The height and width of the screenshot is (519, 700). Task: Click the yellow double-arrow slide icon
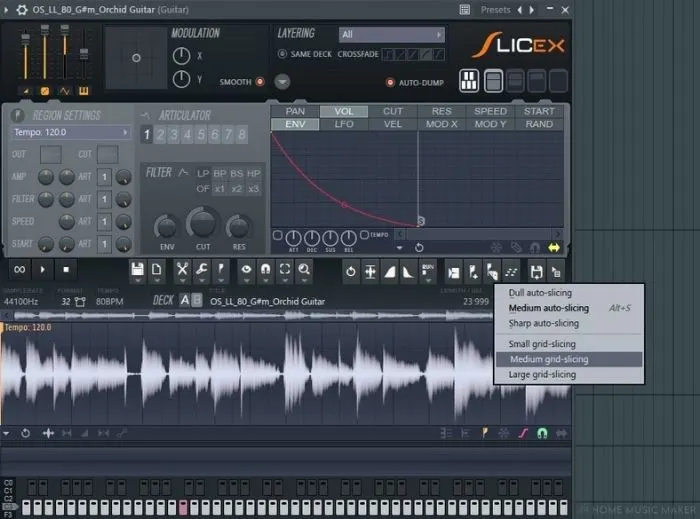pyautogui.click(x=554, y=248)
